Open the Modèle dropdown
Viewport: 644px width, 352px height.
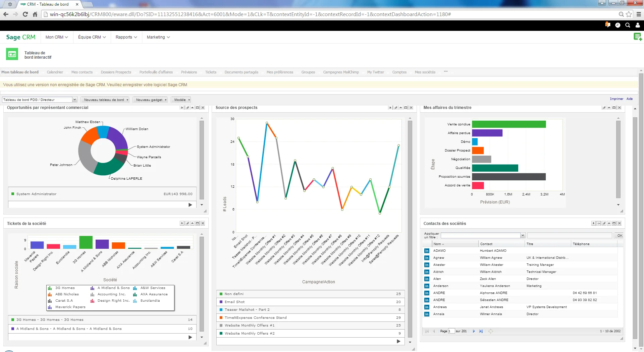(181, 100)
